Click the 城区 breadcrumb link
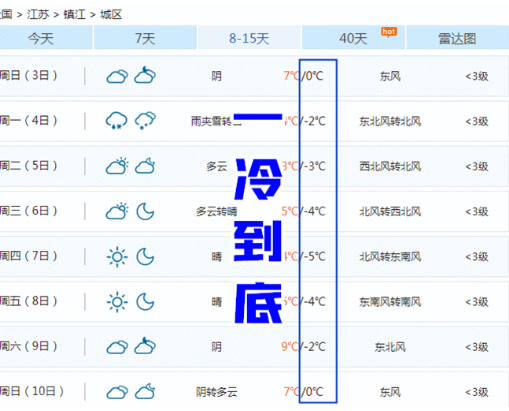Screen dimensions: 509x411 click(111, 14)
